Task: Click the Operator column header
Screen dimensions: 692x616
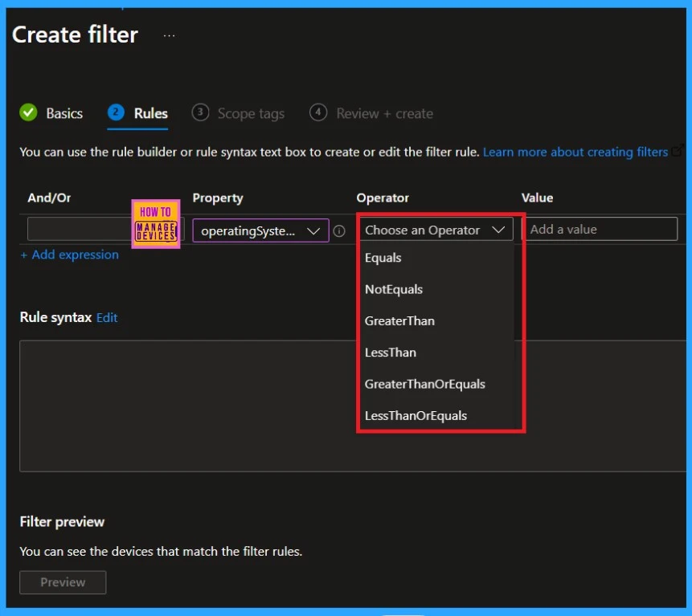Action: point(383,198)
